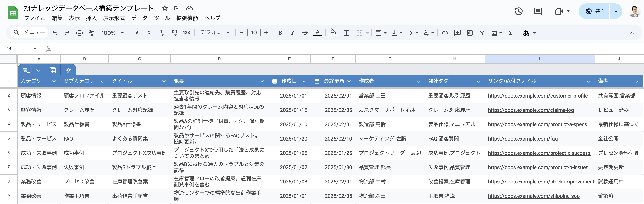The width and height of the screenshot is (644, 204).
Task: Select the Paint format tool
Action: (92, 33)
